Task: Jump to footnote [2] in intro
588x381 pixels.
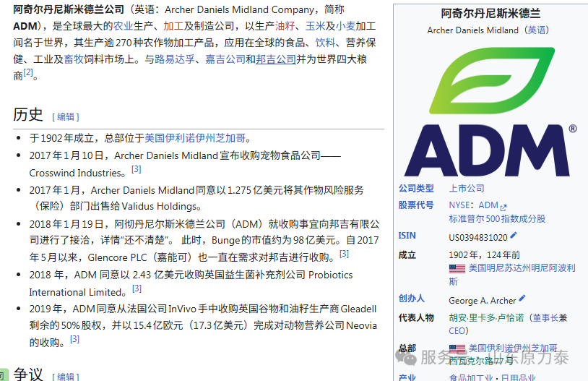Action: click(x=28, y=72)
